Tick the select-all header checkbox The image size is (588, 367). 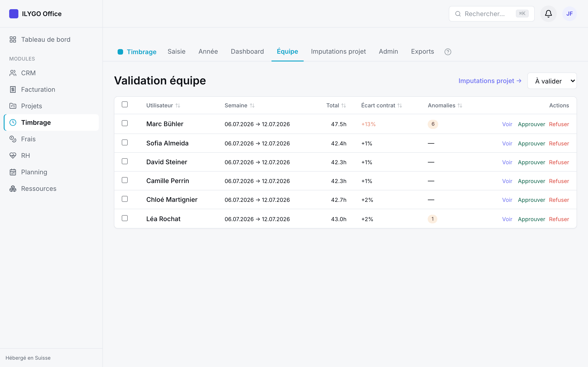click(125, 104)
